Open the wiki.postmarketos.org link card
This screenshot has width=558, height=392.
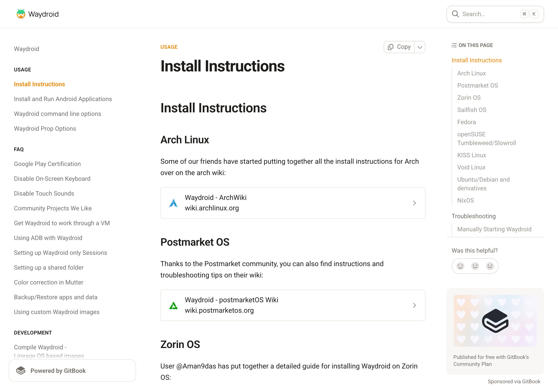click(293, 305)
